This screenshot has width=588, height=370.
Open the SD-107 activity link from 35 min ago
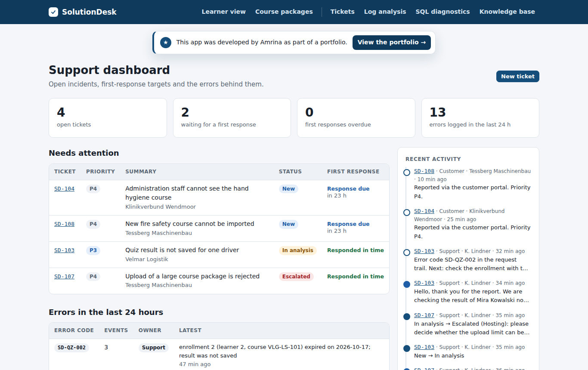pos(424,315)
